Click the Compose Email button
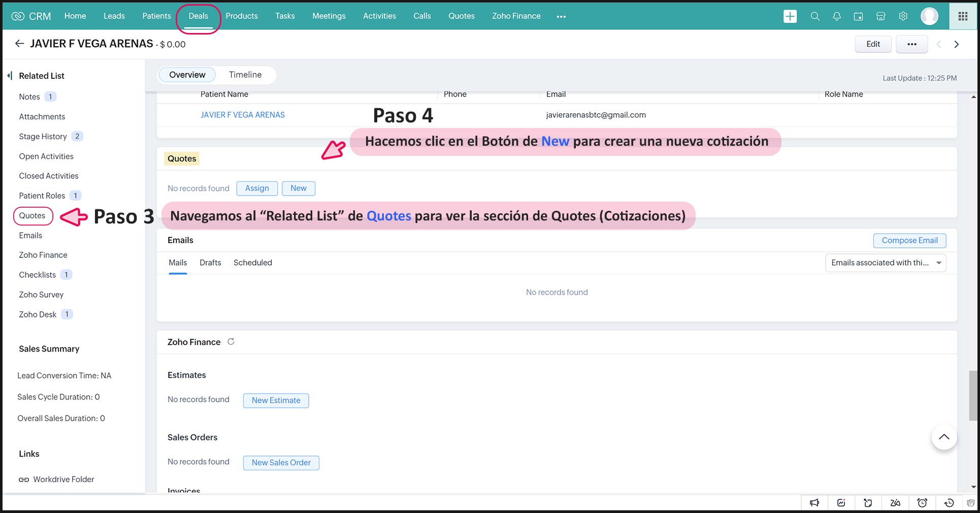Viewport: 980px width, 513px height. point(909,240)
